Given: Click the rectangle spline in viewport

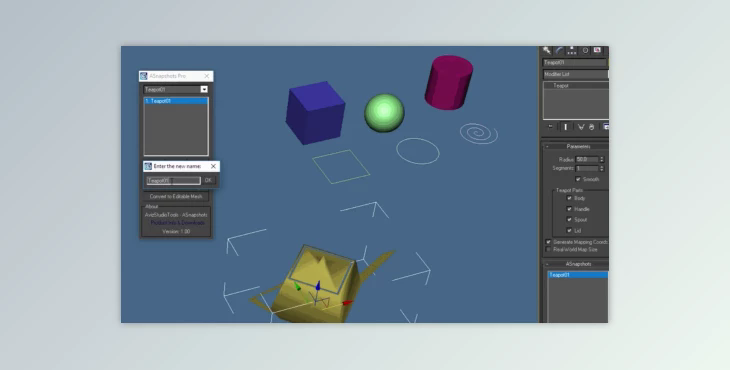Looking at the screenshot, I should [x=341, y=167].
